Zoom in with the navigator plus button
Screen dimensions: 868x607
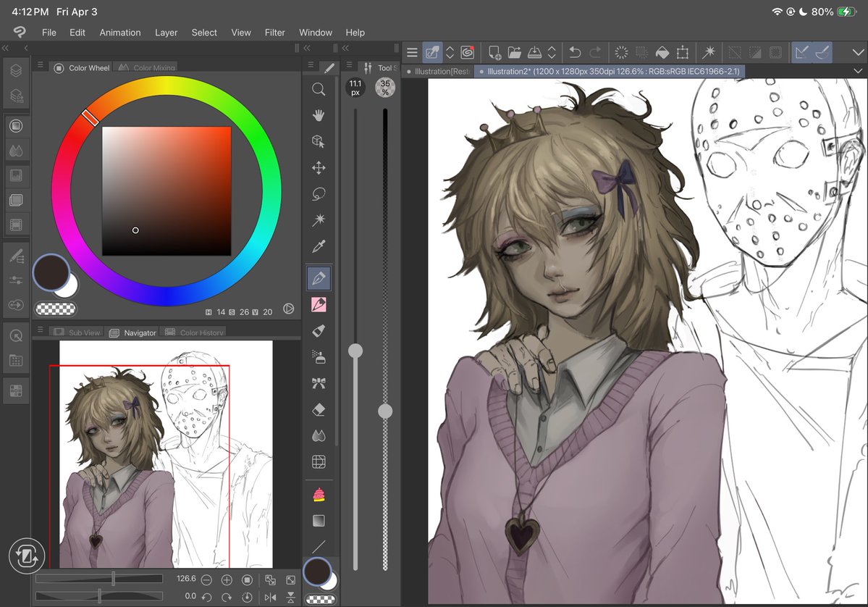click(x=227, y=580)
